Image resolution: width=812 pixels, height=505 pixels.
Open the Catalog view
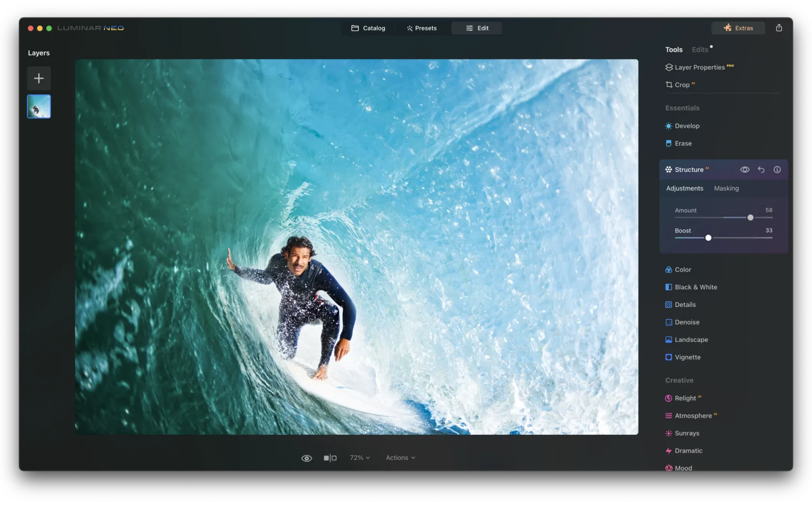(x=368, y=28)
